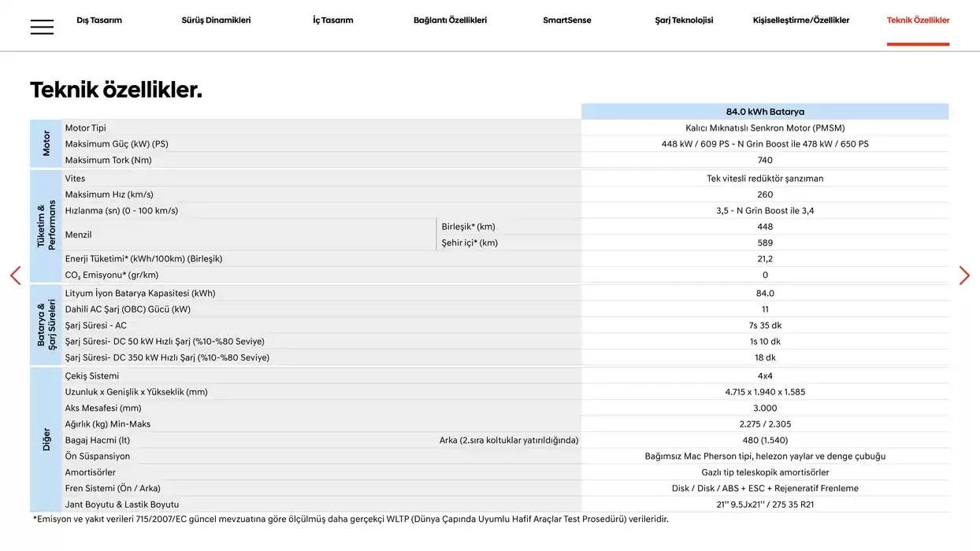This screenshot has width=980, height=551.
Task: Click the Maksimum Tork (Nm) row
Action: (x=108, y=160)
